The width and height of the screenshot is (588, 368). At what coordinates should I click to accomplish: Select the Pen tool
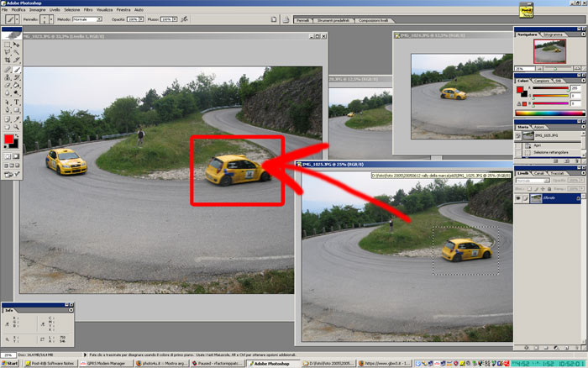[7, 110]
